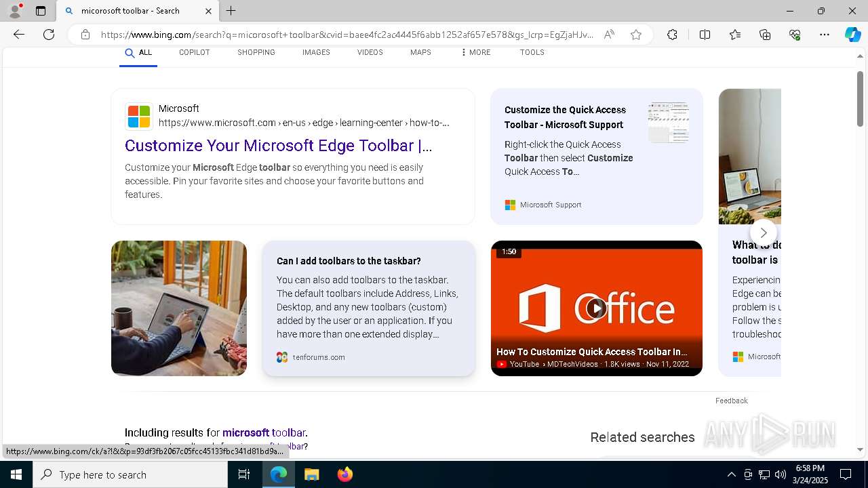Open the tab actions menu icon
Viewport: 868px width, 488px height.
[x=41, y=11]
